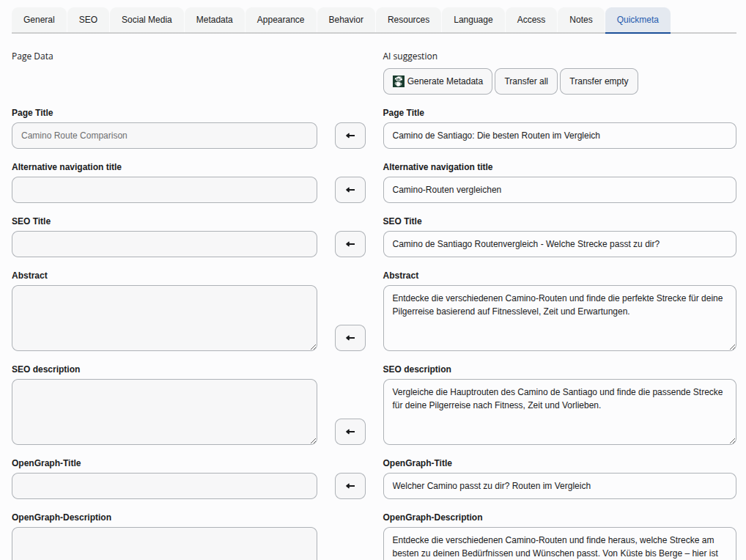
Task: Switch to the SEO tab
Action: (88, 20)
